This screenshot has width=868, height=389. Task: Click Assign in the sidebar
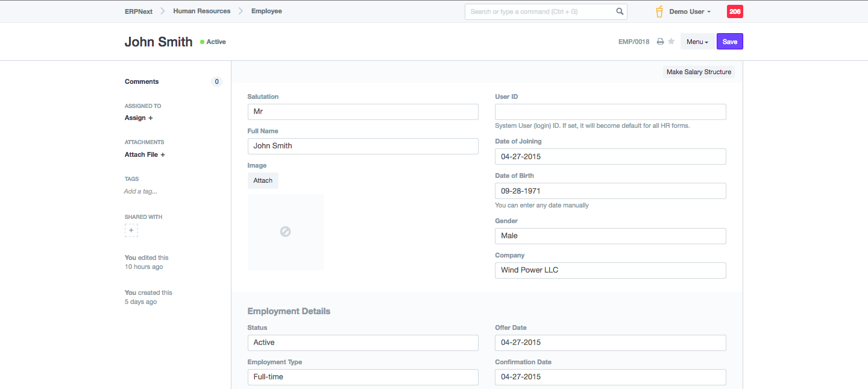coord(139,118)
